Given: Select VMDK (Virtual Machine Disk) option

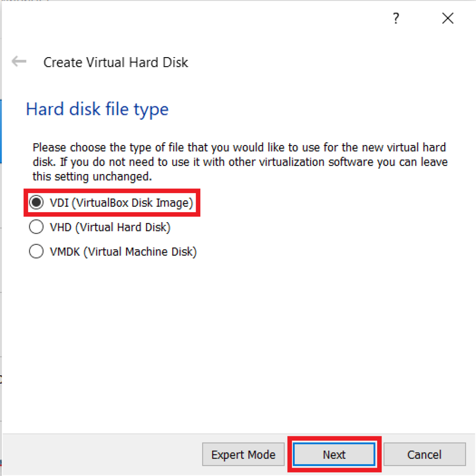Looking at the screenshot, I should (36, 251).
